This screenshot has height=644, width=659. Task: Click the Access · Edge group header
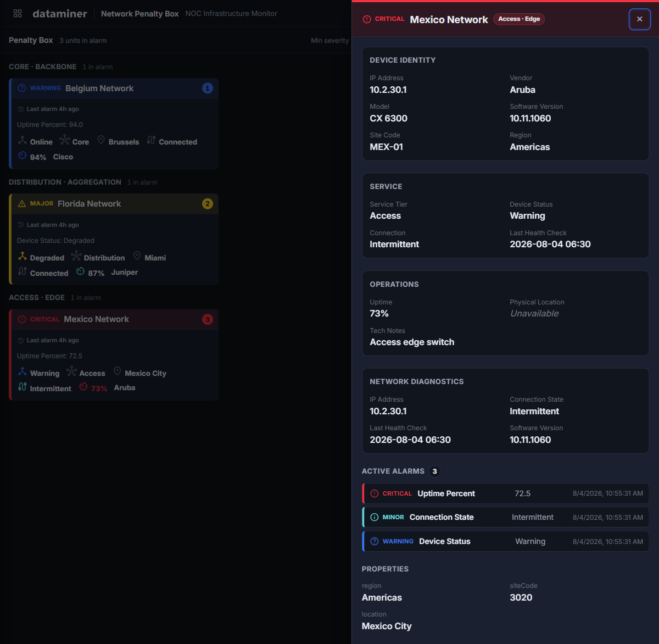(37, 297)
